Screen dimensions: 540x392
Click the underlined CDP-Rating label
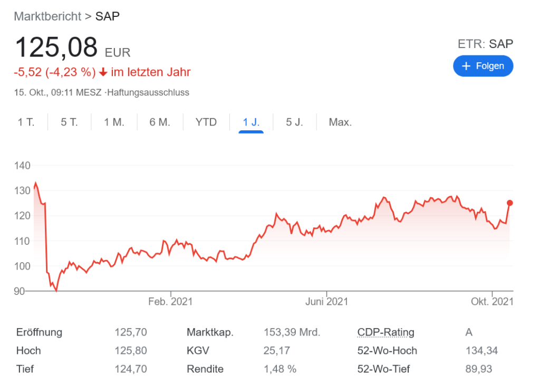point(385,332)
